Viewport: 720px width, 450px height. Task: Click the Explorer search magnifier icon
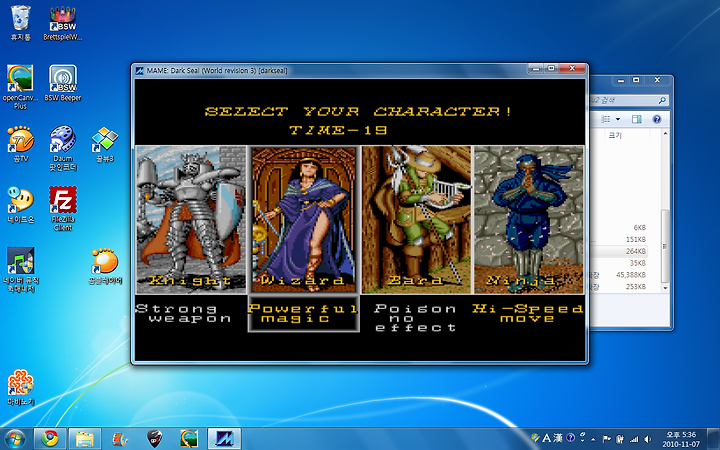click(x=662, y=100)
